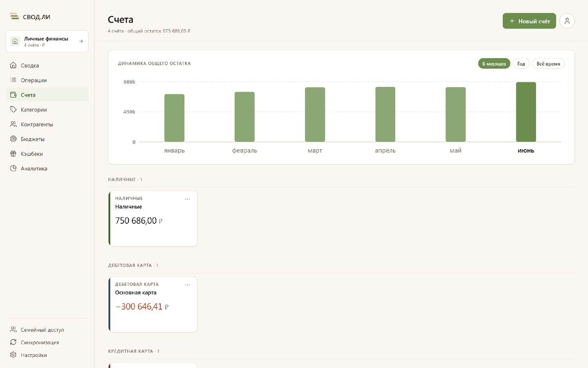Click the Бюджеты target icon
The image size is (588, 368).
pyautogui.click(x=13, y=139)
